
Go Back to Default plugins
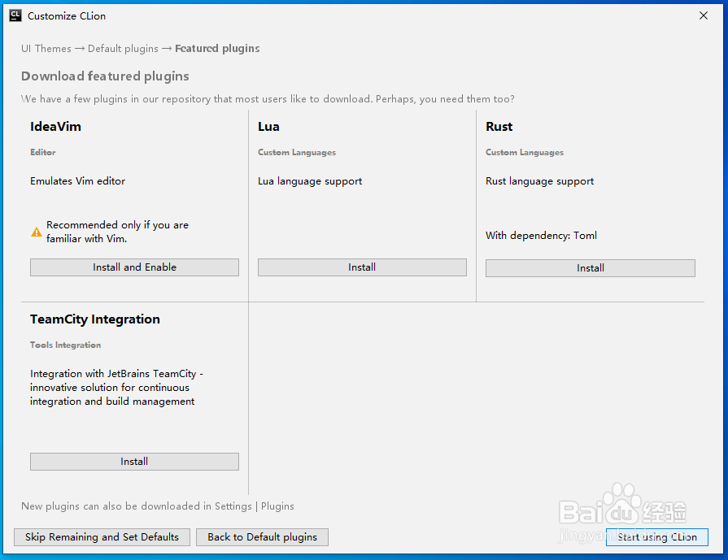tap(262, 536)
